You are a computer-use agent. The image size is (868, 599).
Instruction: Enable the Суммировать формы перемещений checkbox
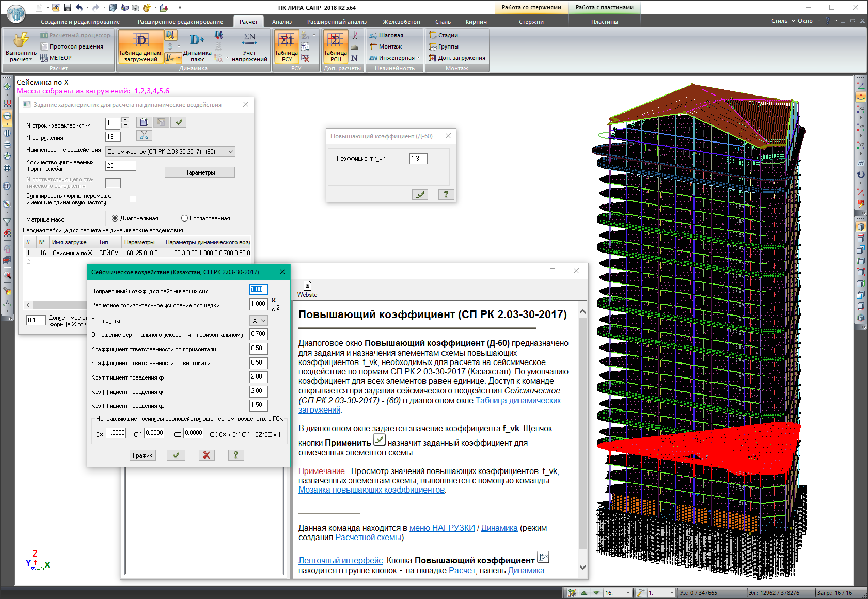[x=133, y=199]
